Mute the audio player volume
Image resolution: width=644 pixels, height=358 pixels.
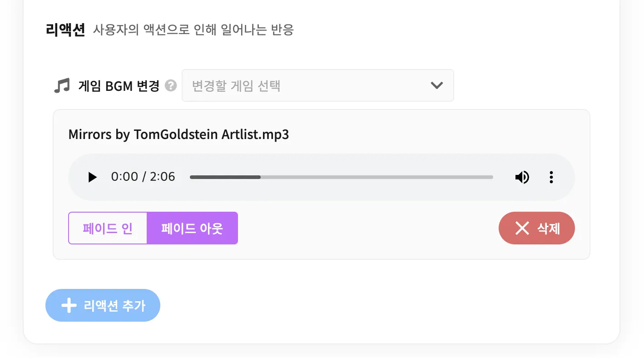point(522,177)
